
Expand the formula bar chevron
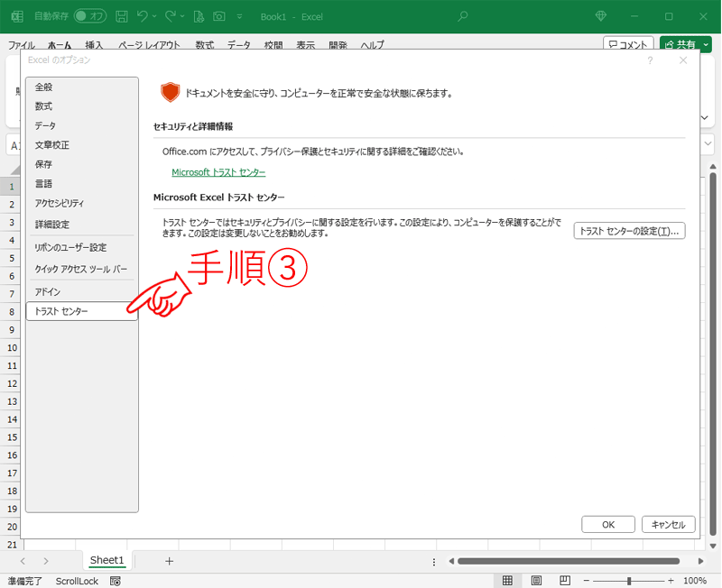708,144
